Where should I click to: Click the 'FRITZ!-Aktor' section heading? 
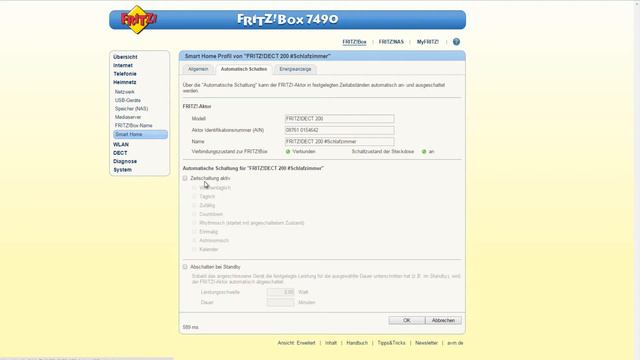coord(197,107)
